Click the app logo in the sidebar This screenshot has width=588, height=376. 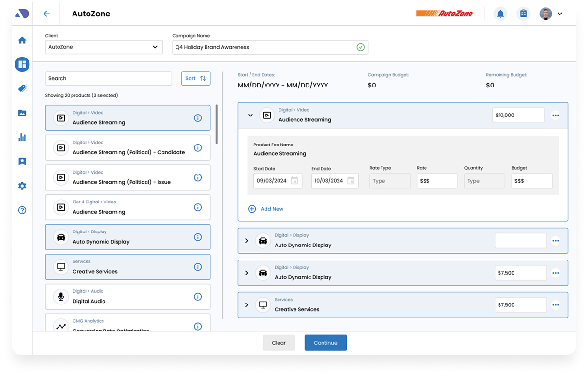point(22,14)
